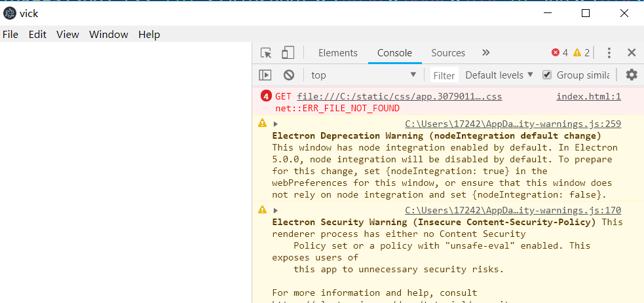Show console sidebar panel icon
This screenshot has height=303, width=644.
[265, 75]
